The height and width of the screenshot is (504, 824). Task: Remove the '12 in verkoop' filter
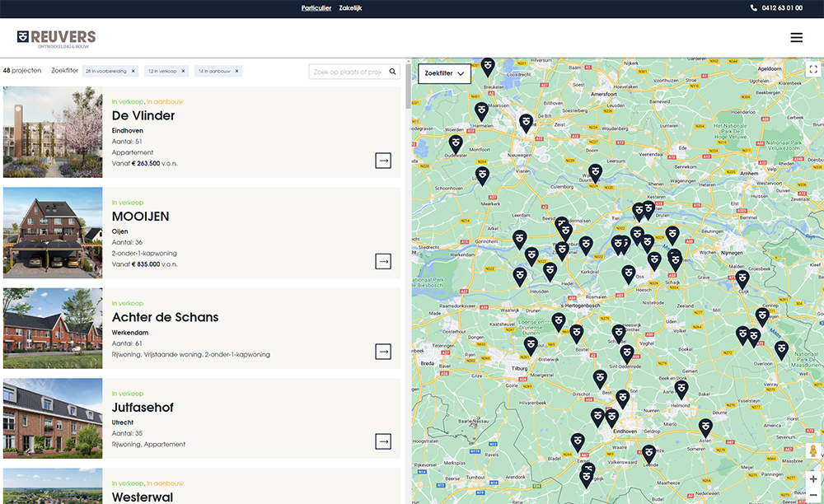184,72
